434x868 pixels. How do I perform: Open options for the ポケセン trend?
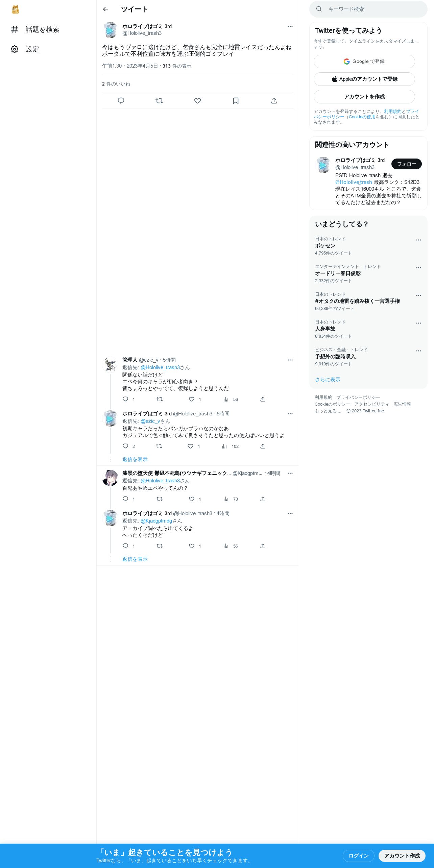click(418, 240)
